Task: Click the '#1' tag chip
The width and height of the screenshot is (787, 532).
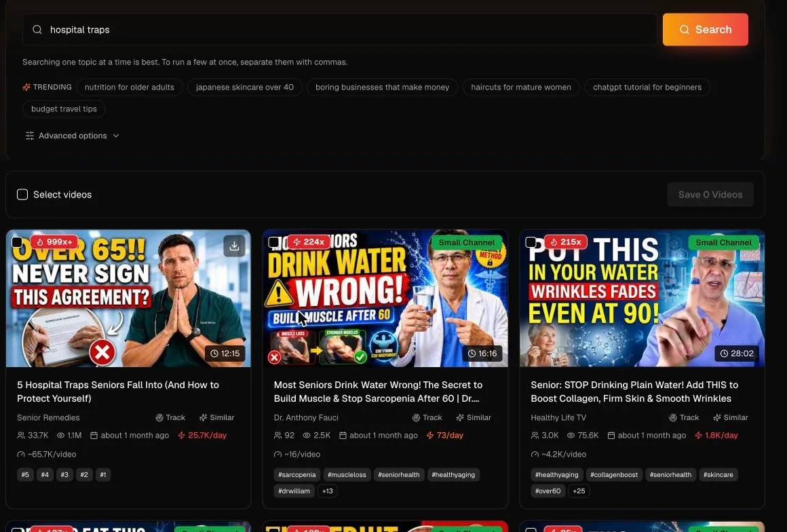Action: pos(103,475)
